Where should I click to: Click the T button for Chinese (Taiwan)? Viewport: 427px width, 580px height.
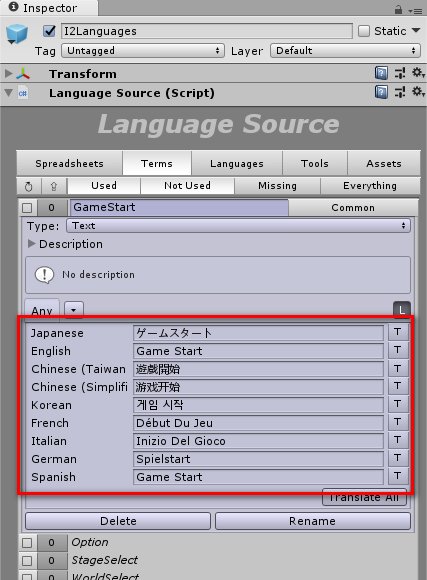398,368
